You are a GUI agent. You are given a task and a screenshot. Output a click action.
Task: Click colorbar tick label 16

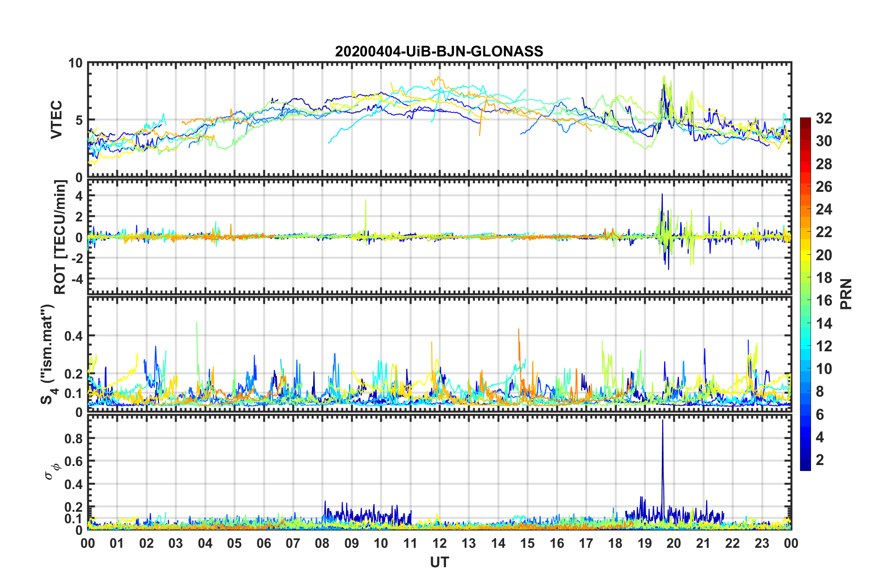tap(824, 300)
